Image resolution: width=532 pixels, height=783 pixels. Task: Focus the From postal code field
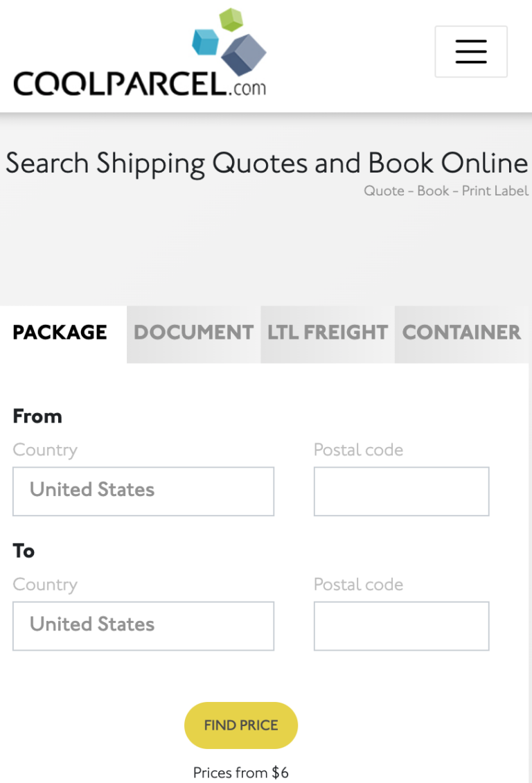click(401, 491)
